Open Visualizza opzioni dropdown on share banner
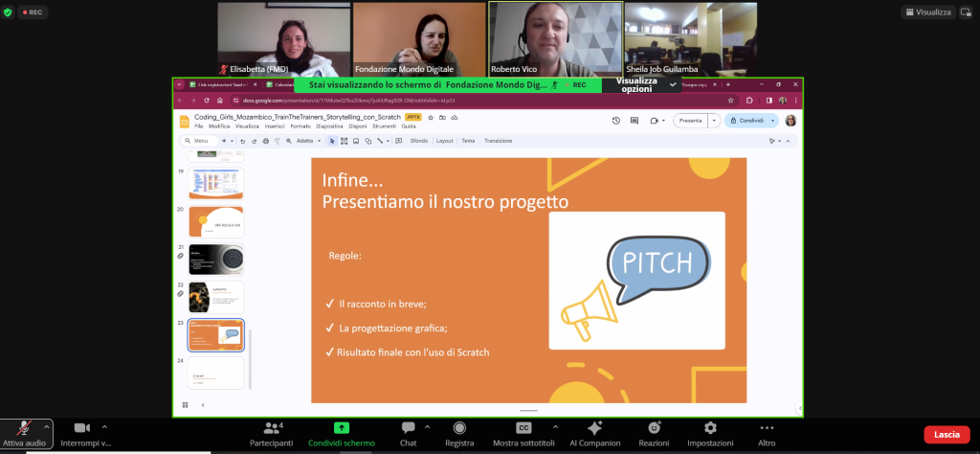The width and height of the screenshot is (980, 454). point(641,85)
